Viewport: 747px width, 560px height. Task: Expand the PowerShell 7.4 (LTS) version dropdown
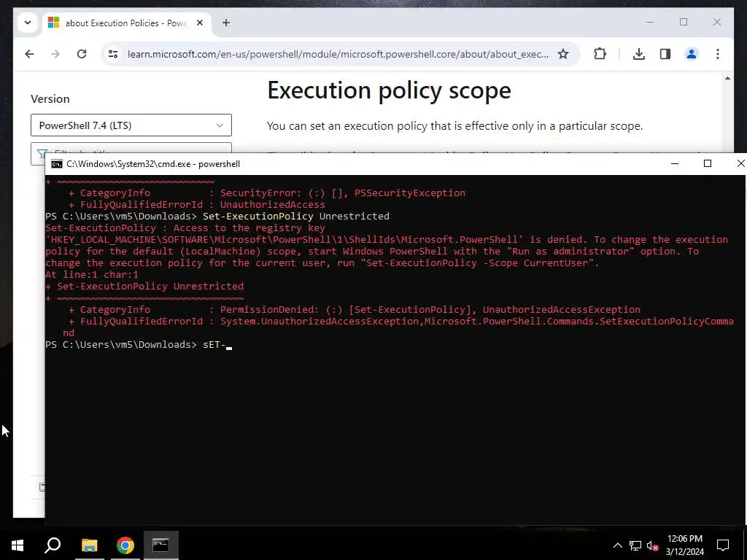131,125
